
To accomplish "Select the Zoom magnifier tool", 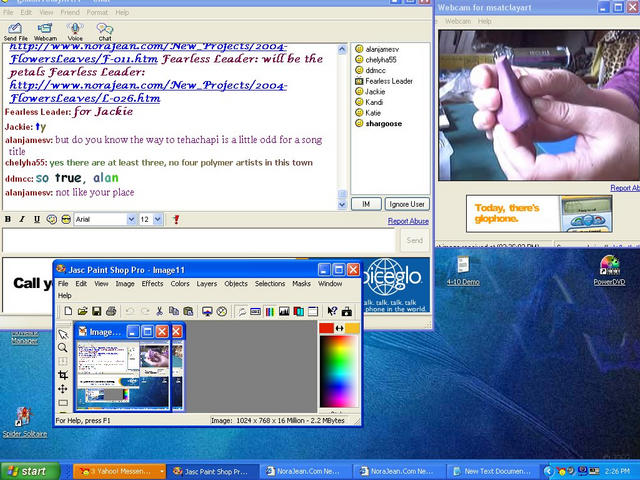I will coord(63,348).
